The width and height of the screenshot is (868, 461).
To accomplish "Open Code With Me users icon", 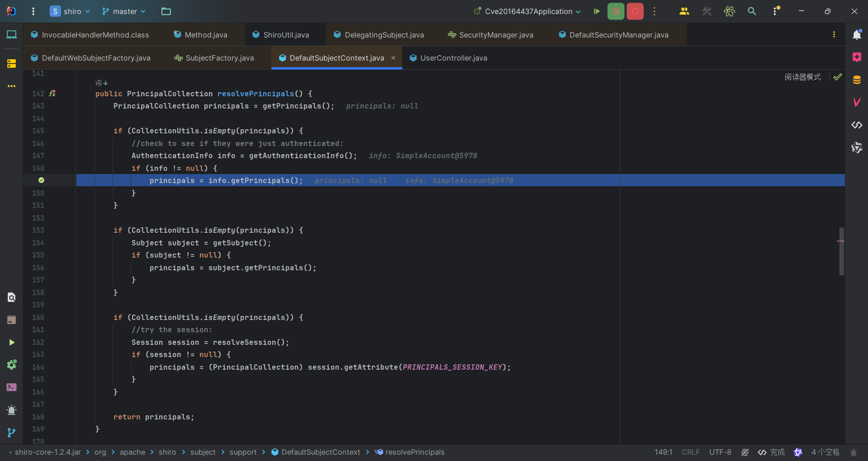I will pyautogui.click(x=684, y=11).
